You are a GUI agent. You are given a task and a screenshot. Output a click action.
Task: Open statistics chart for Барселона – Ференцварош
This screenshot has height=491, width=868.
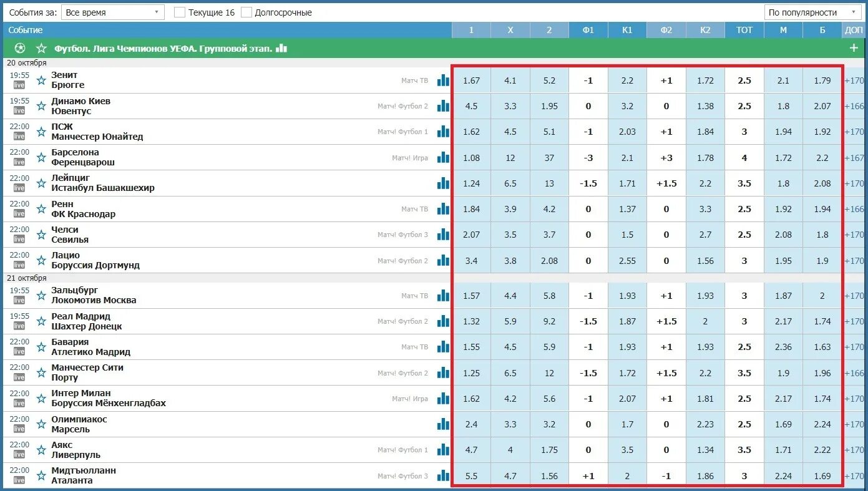click(443, 157)
